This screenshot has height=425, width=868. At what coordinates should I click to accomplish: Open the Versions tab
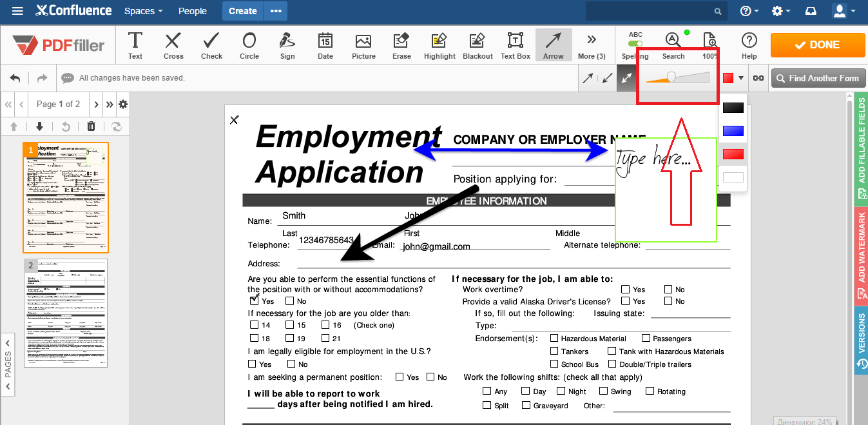(x=862, y=341)
